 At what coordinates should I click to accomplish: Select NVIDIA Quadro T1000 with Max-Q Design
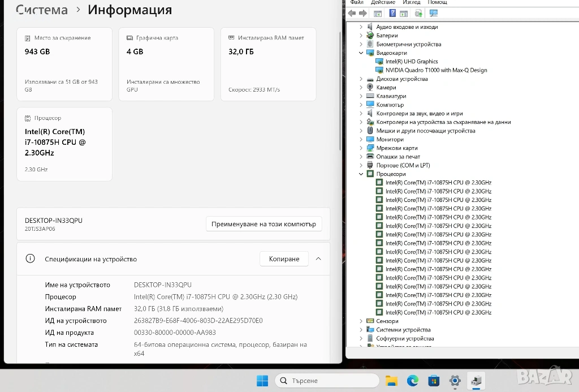click(436, 70)
